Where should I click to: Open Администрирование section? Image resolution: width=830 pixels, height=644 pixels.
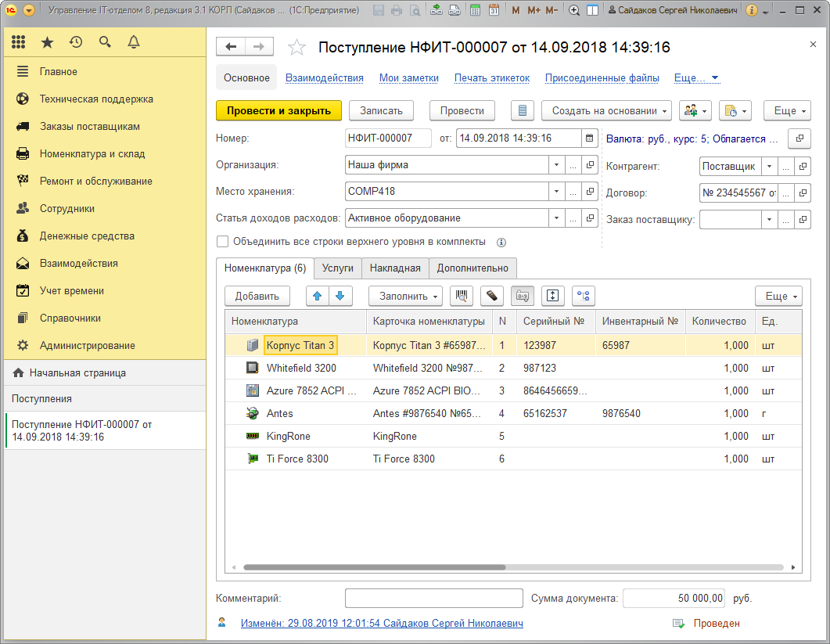click(x=105, y=346)
